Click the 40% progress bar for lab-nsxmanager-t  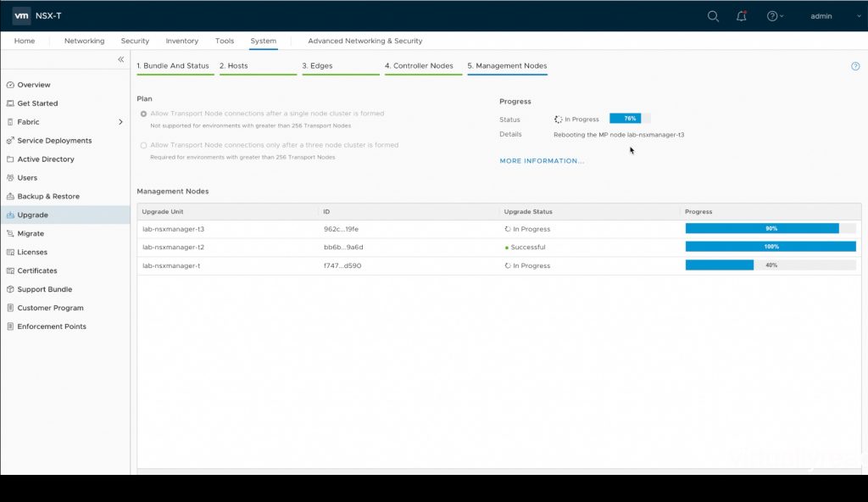tap(771, 265)
